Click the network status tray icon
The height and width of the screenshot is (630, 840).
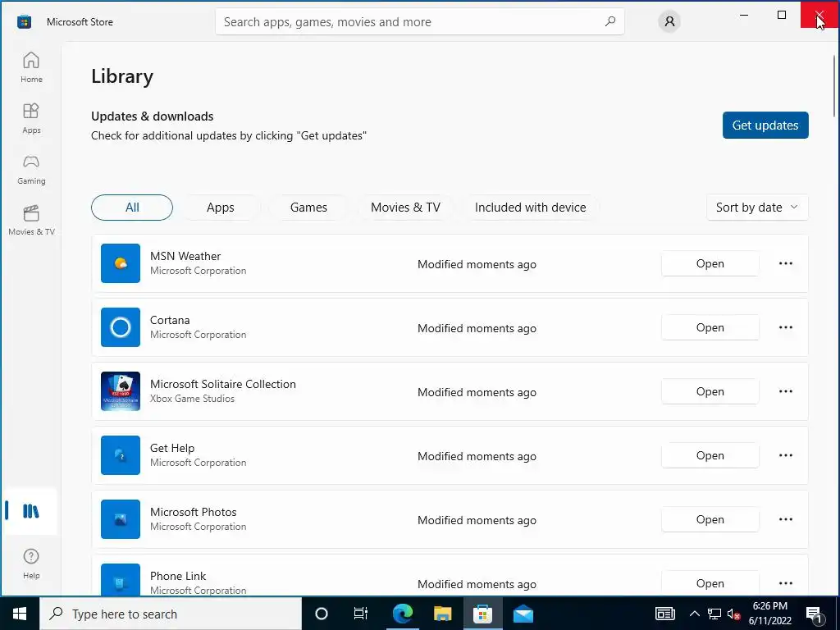point(714,614)
